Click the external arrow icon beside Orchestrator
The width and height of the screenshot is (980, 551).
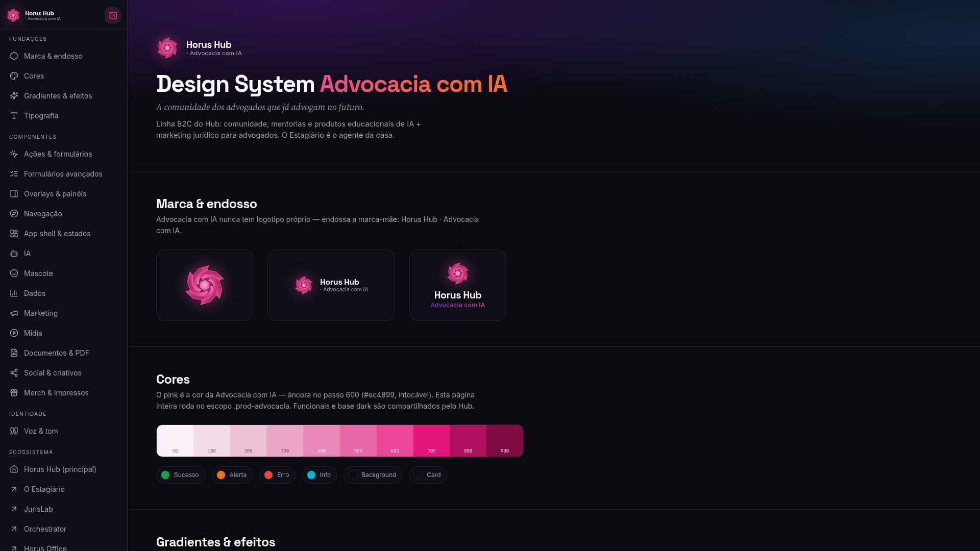(14, 529)
